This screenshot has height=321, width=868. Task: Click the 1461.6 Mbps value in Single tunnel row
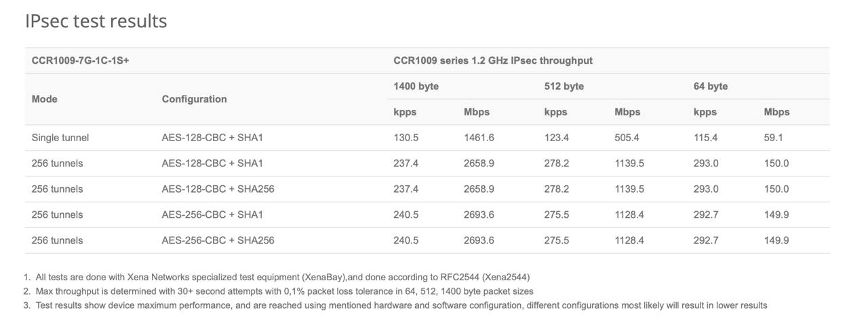click(x=479, y=138)
